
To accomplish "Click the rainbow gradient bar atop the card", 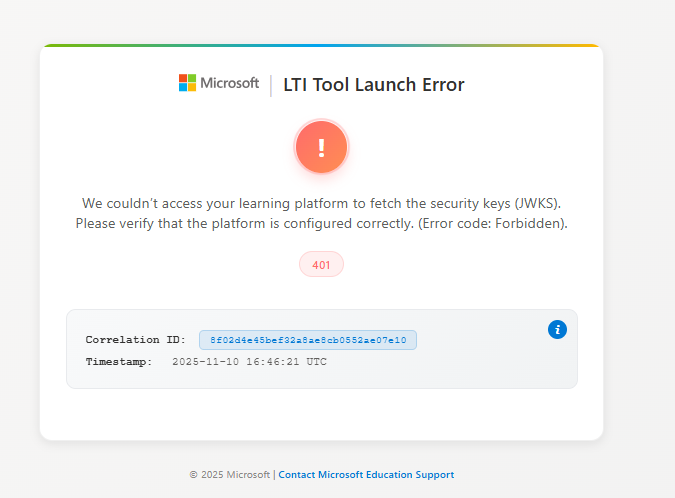I will click(x=321, y=45).
